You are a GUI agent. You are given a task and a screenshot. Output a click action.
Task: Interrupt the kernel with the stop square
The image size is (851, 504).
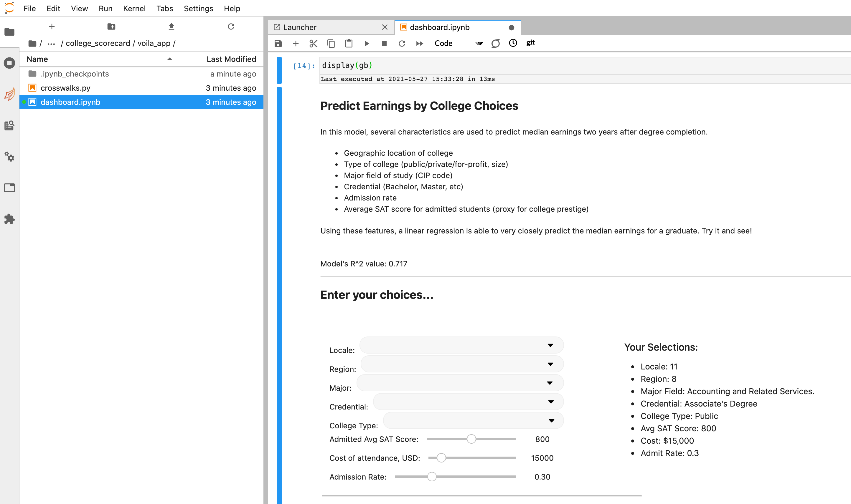pyautogui.click(x=384, y=44)
